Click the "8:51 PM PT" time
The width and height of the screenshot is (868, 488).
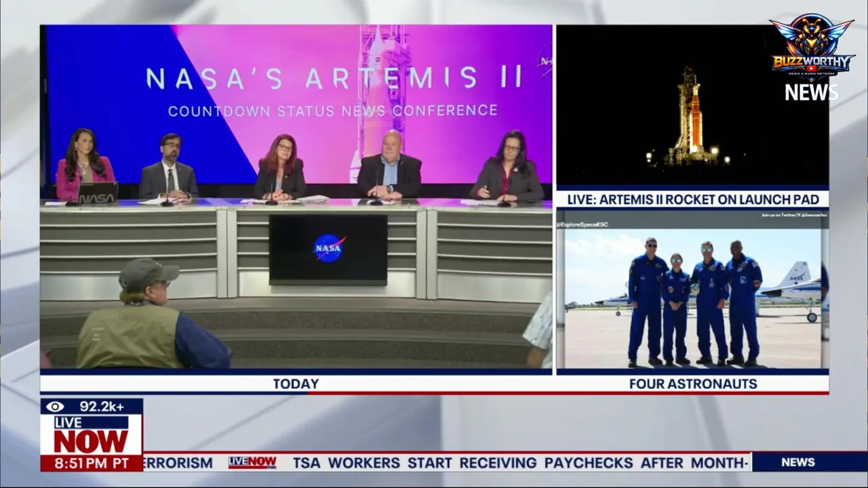coord(92,464)
